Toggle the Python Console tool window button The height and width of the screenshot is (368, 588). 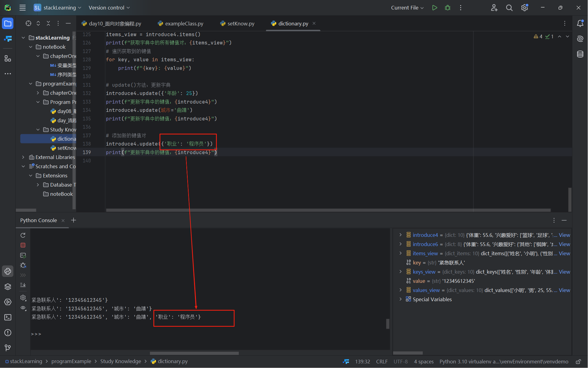(8, 271)
